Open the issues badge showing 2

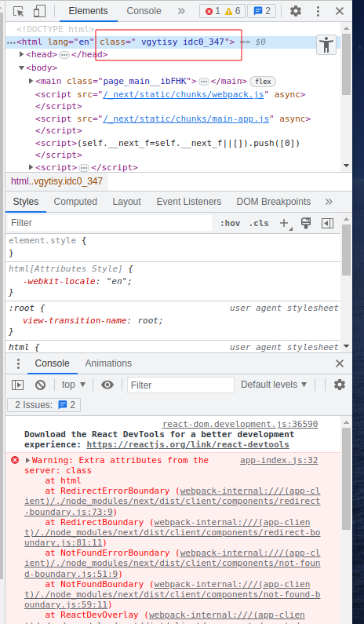pyautogui.click(x=262, y=11)
